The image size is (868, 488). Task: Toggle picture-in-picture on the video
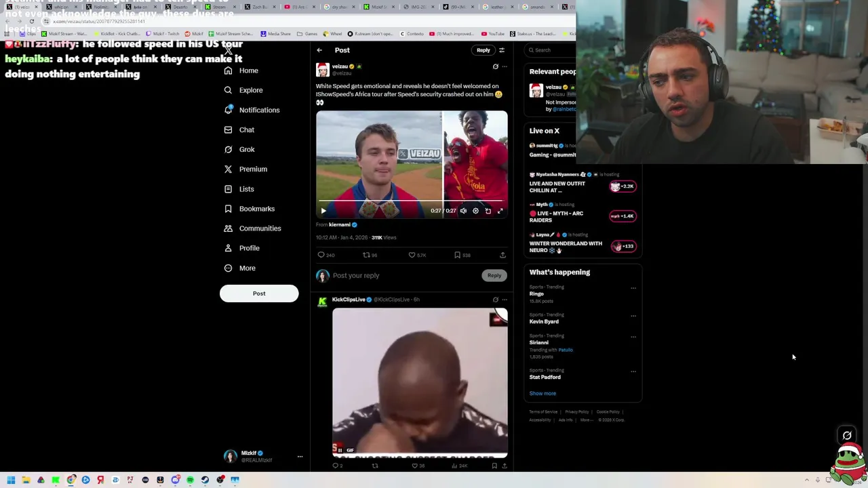point(488,211)
